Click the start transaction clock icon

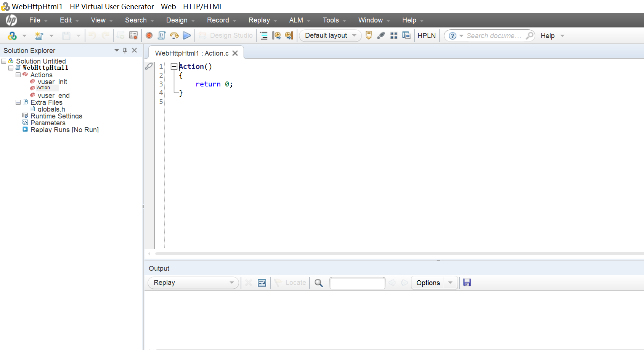coord(277,35)
